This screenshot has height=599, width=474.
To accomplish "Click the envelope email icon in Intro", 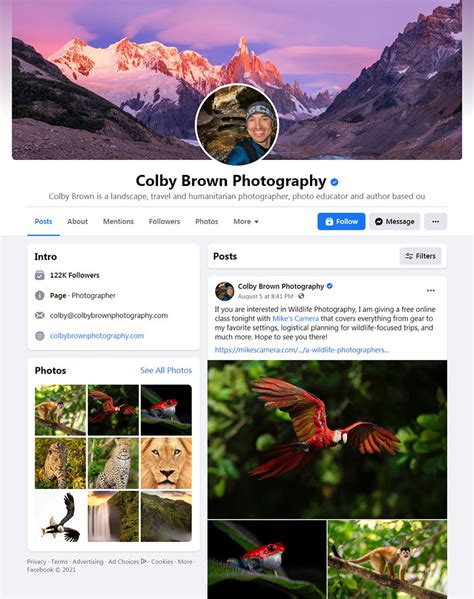I will [x=40, y=316].
